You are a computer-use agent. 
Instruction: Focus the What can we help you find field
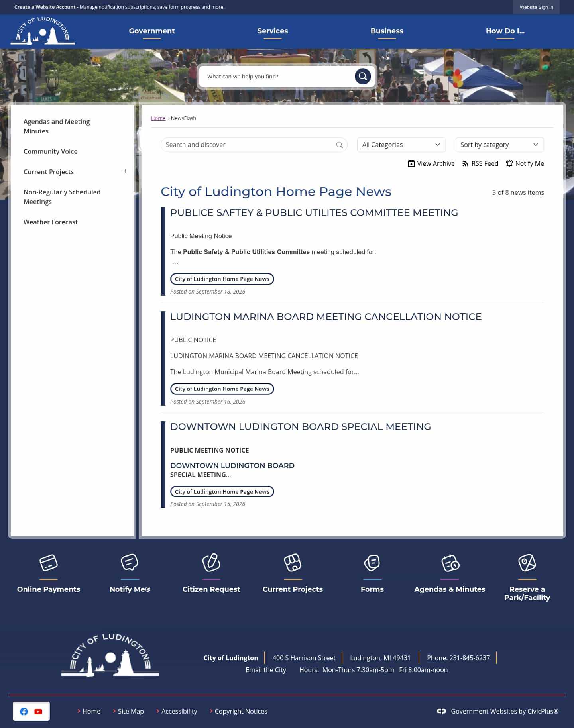(x=277, y=77)
